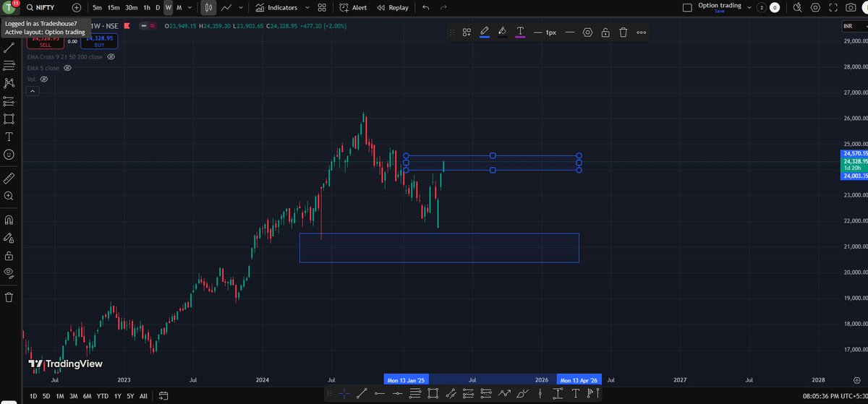Screen dimensions: 868x404
Task: Toggle magnet mode
Action: [9, 220]
